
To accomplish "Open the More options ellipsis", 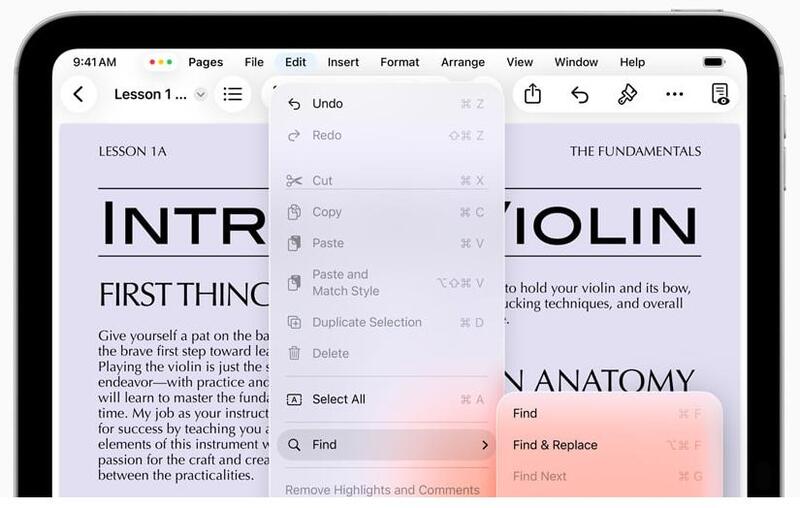I will click(674, 94).
